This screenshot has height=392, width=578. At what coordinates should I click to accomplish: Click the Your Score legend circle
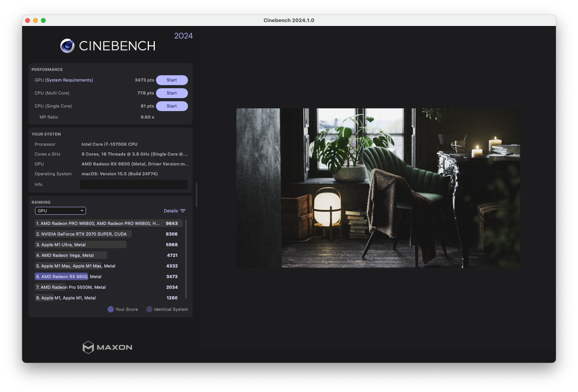111,309
